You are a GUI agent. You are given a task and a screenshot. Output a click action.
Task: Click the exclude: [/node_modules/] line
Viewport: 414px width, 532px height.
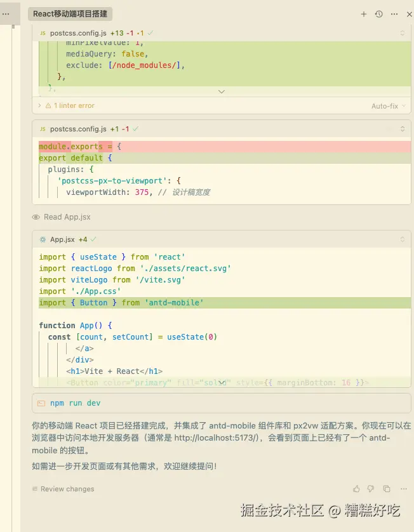(x=125, y=65)
